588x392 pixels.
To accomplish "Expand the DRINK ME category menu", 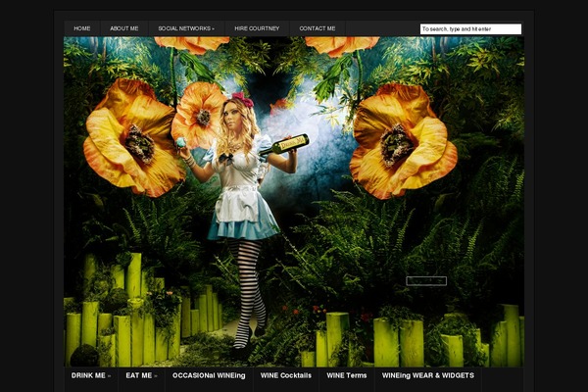I will click(91, 375).
